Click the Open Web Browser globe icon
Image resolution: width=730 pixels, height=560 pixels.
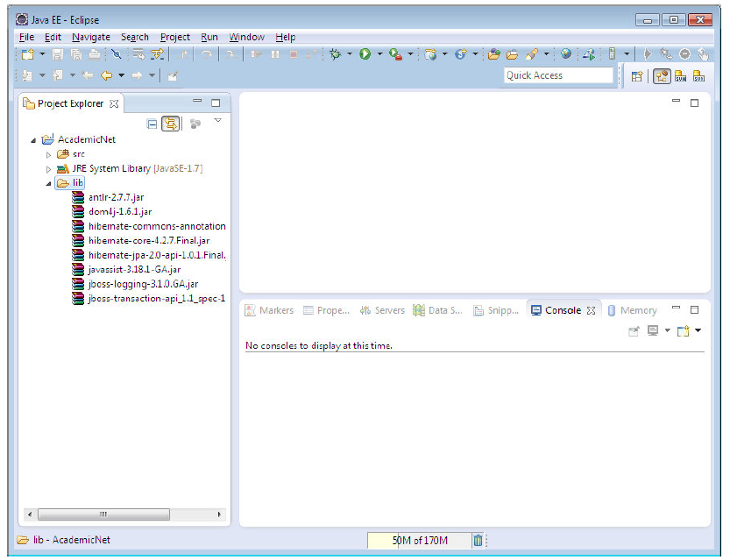tap(565, 54)
